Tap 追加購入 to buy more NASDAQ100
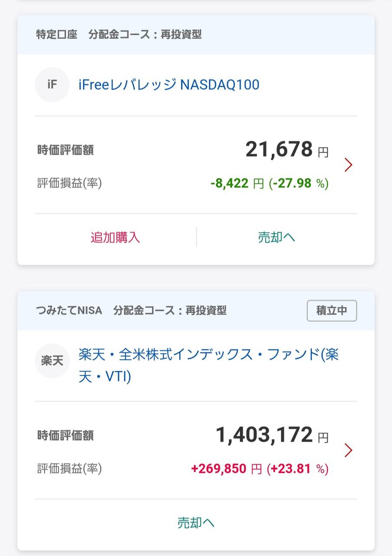392x556 pixels. 115,237
